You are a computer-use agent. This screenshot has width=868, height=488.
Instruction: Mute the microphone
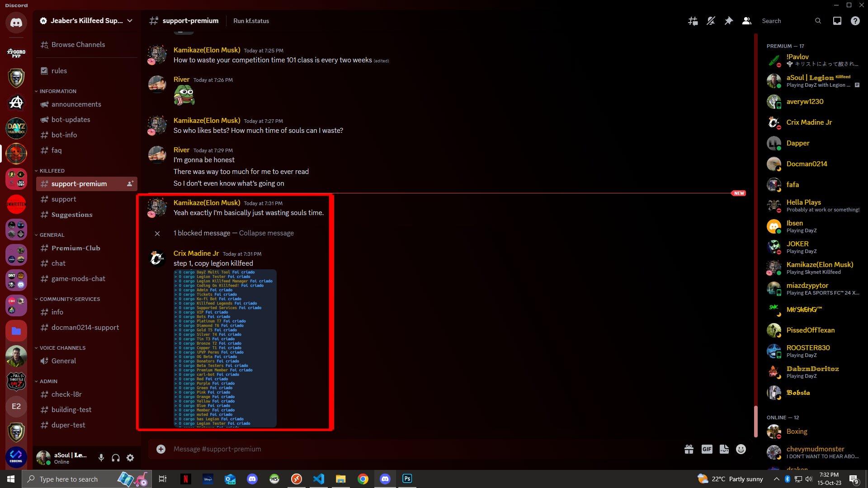coord(101,458)
